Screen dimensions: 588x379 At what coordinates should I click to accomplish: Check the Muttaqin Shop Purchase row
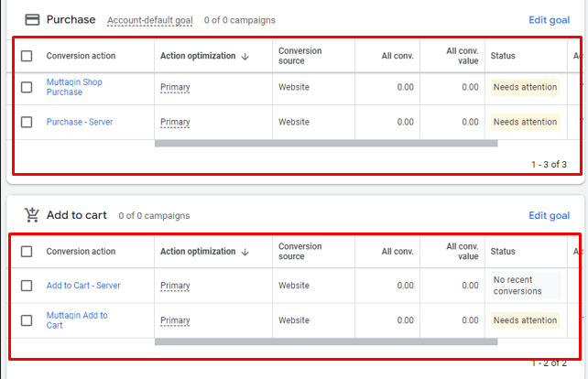click(27, 87)
